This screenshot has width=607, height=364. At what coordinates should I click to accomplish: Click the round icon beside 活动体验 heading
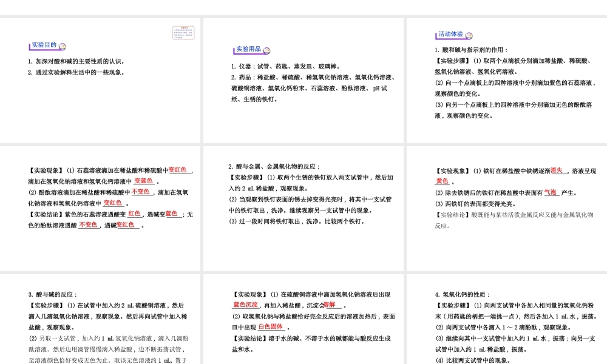(469, 36)
